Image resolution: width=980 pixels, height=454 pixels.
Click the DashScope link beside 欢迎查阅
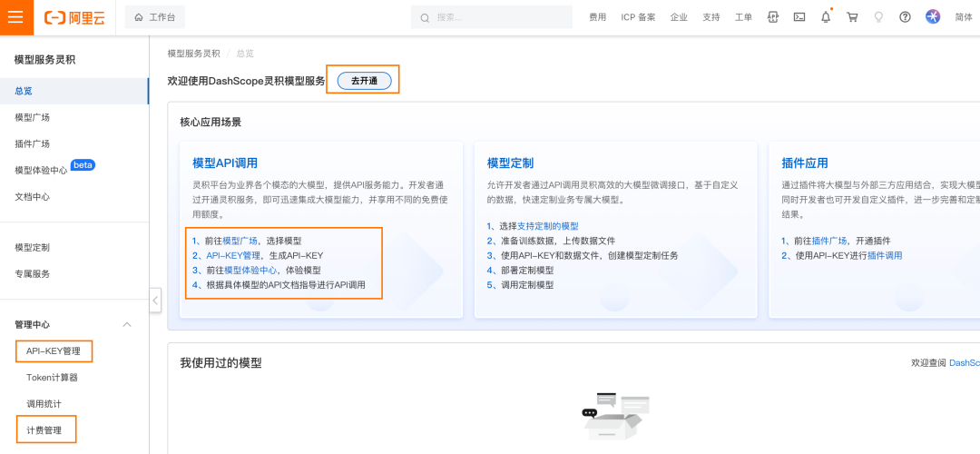(965, 362)
